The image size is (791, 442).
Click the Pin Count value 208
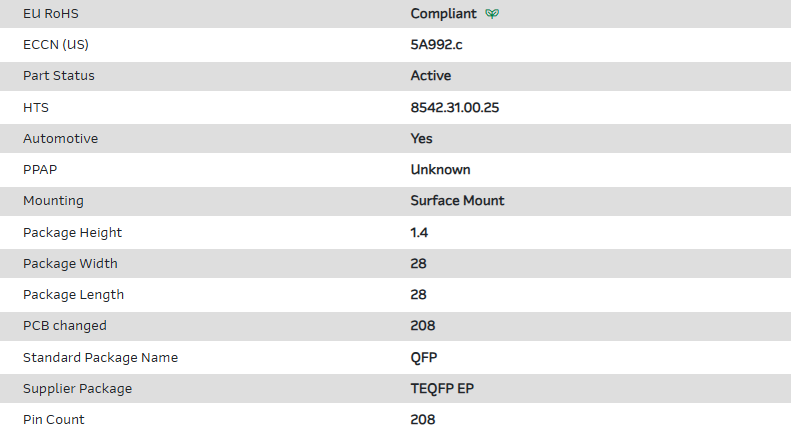(423, 420)
